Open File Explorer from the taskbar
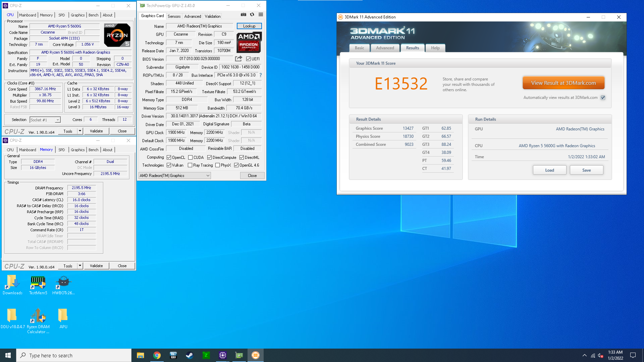The height and width of the screenshot is (362, 644). 140,355
